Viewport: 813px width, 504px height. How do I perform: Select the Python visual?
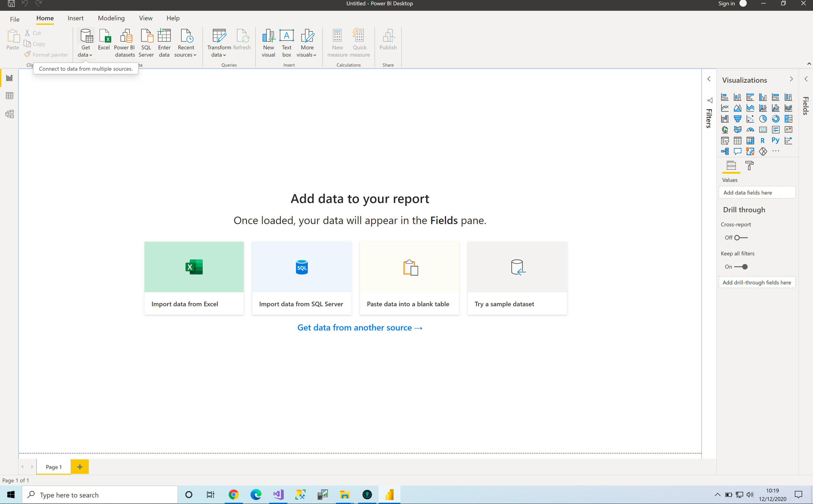775,140
